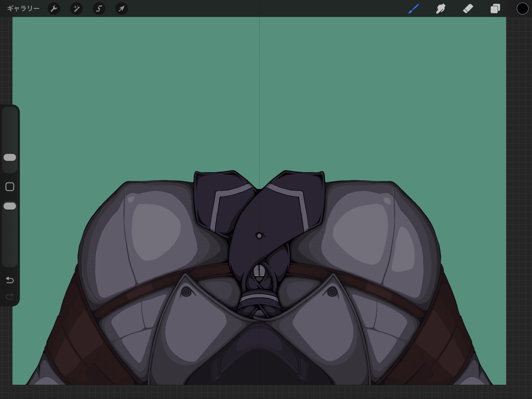Tap the square Modify button in sidebar

[10, 187]
